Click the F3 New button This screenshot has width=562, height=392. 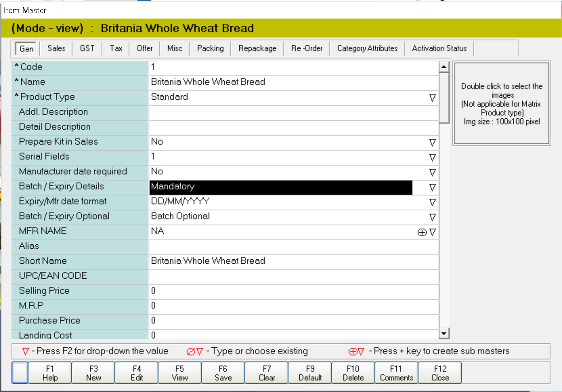[x=93, y=373]
